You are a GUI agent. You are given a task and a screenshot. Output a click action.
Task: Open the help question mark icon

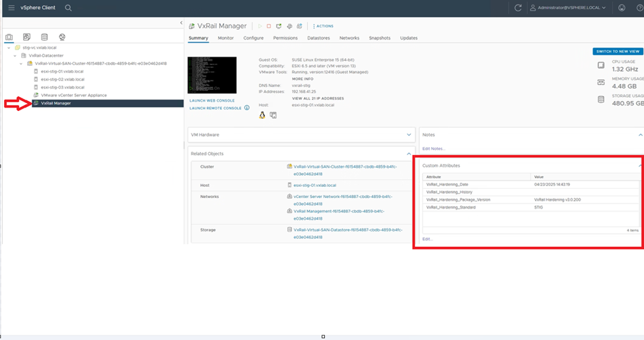point(640,8)
